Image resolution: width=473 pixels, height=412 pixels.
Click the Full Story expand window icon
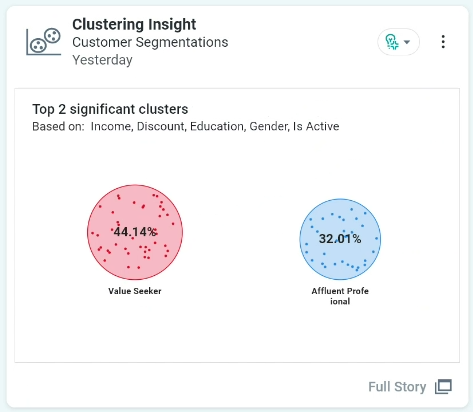point(443,387)
